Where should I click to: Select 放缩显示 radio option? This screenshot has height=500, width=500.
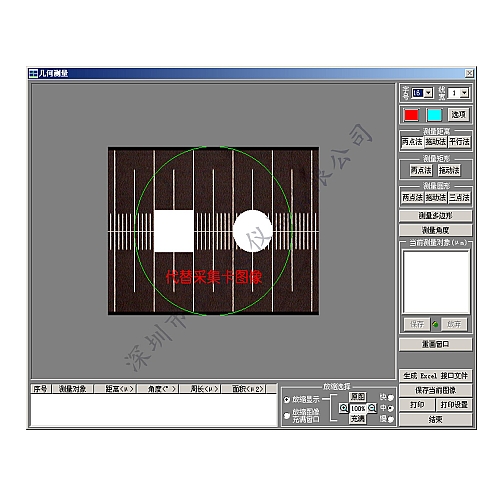pyautogui.click(x=287, y=399)
